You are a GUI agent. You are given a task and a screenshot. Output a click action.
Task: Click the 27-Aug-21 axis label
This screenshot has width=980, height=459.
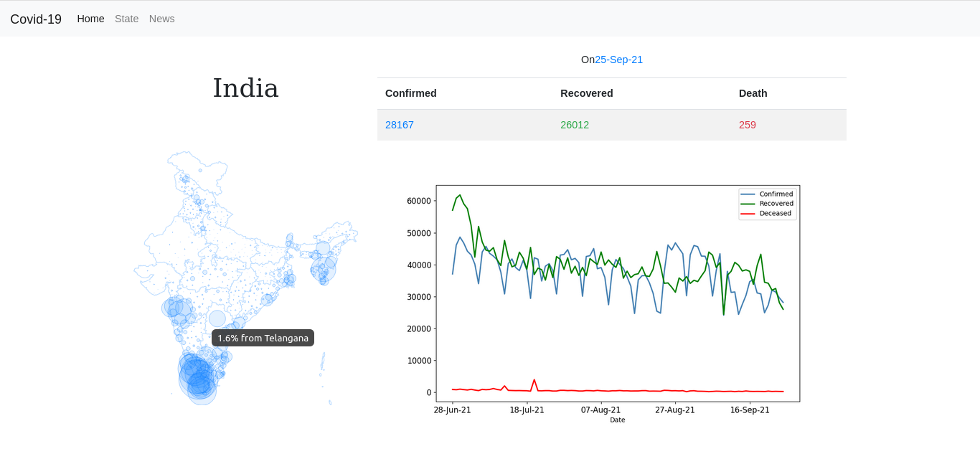pyautogui.click(x=675, y=410)
